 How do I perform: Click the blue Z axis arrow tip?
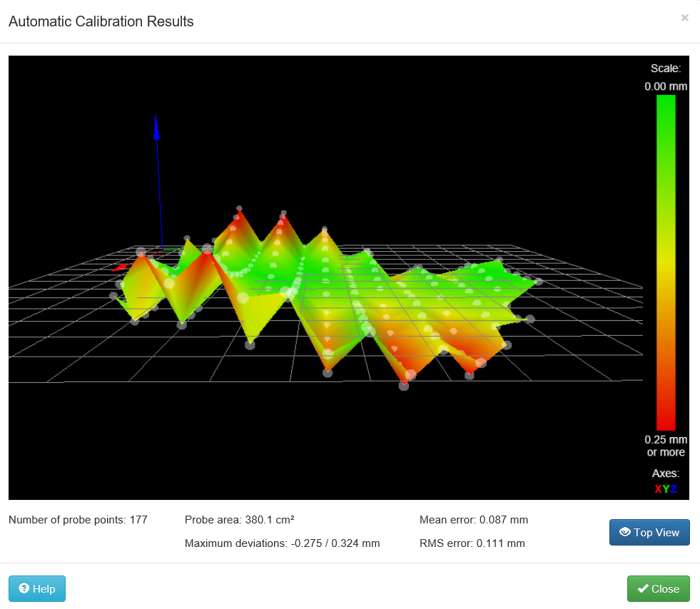coord(156,118)
